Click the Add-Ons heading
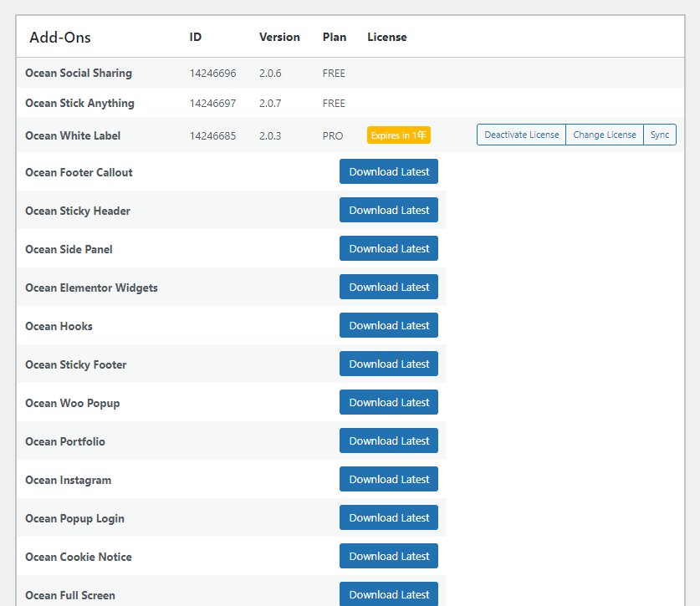The height and width of the screenshot is (606, 700). 60,38
